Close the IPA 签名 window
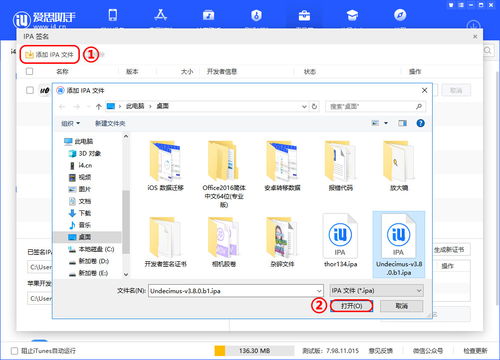 pyautogui.click(x=475, y=36)
